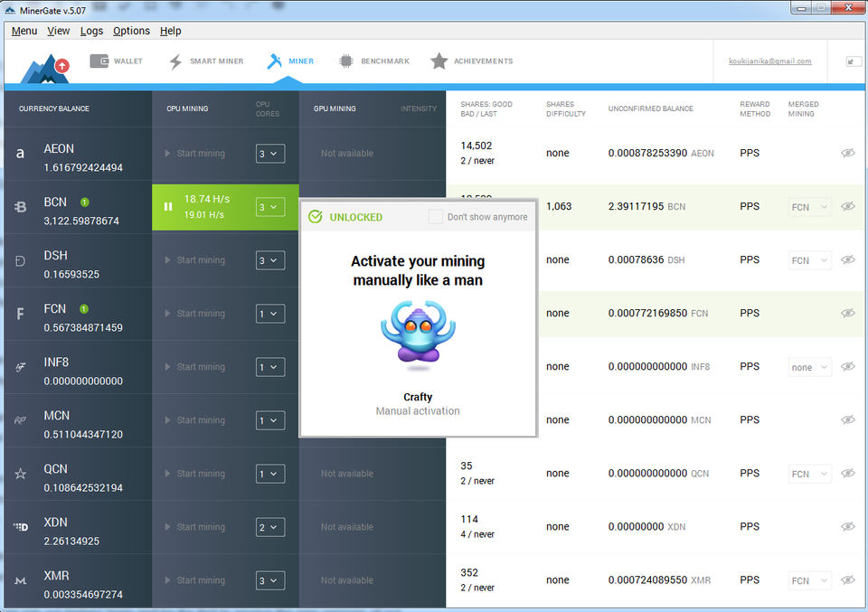Start mining QCN
Image resolution: width=868 pixels, height=612 pixels.
[x=195, y=474]
